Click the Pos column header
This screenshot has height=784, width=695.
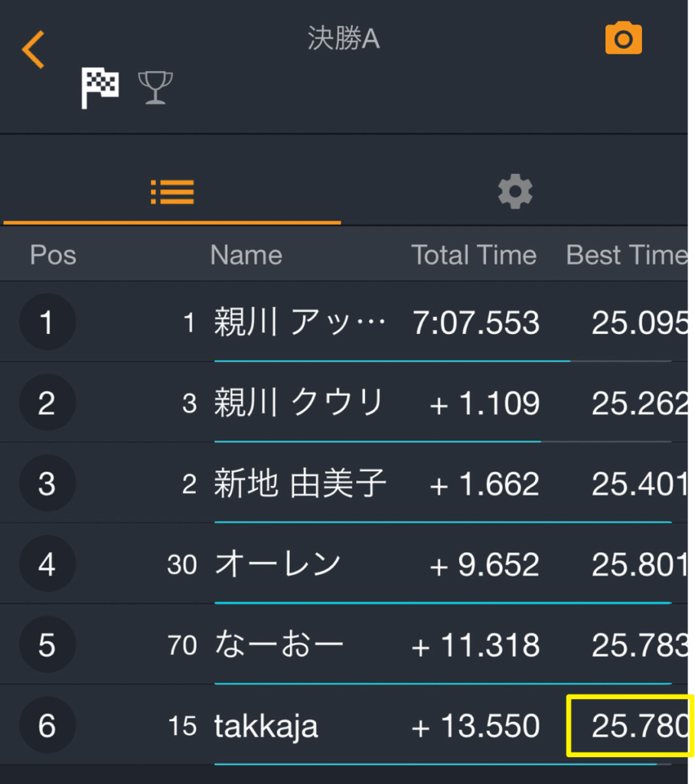53,255
